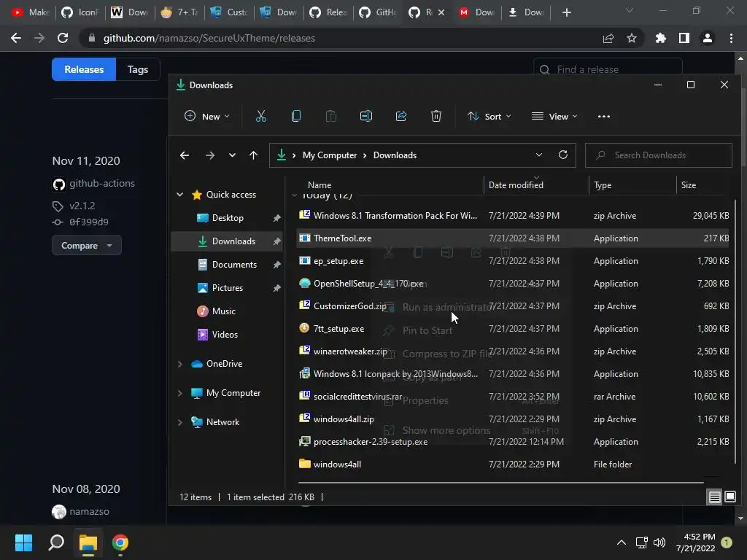This screenshot has height=560, width=747.
Task: Refresh the Downloads folder view
Action: pos(563,155)
